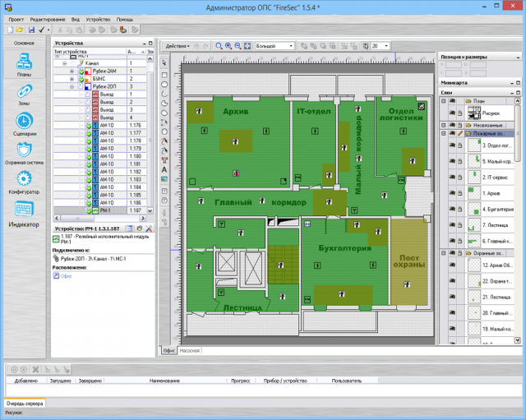Screen dimensions: 526x420
Task: Collapse the Несвязанные layer group
Action: tap(444, 125)
